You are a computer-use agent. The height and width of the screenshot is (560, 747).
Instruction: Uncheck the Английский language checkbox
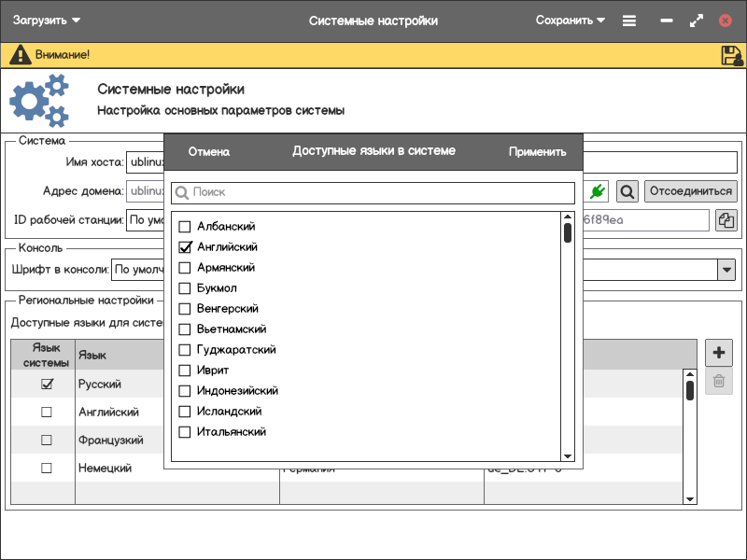185,247
